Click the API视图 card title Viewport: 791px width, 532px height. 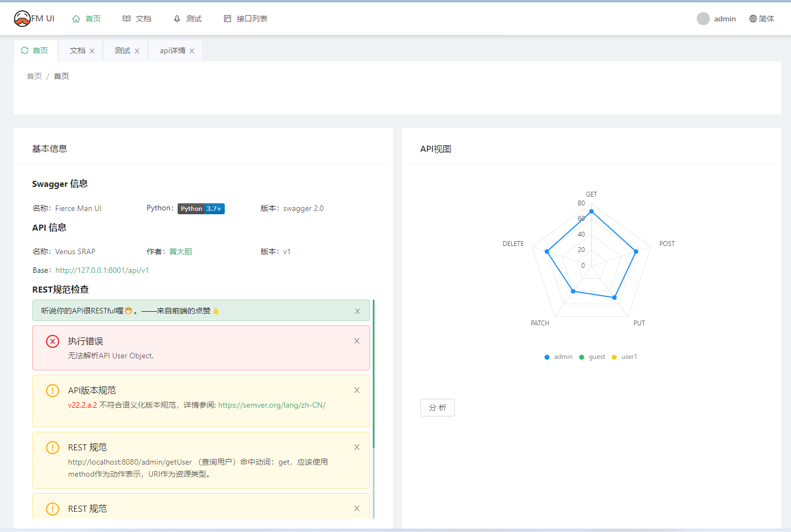point(436,149)
